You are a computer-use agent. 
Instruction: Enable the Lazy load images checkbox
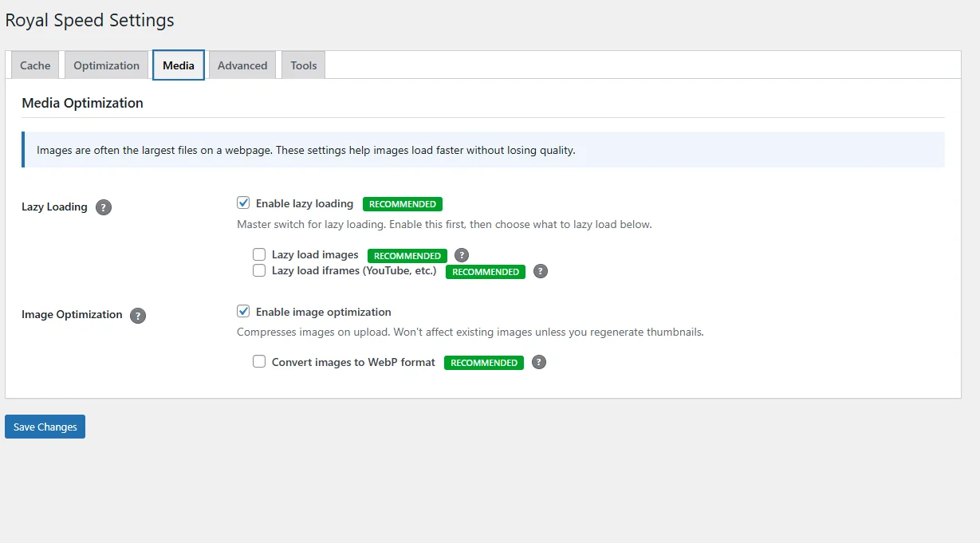(259, 254)
